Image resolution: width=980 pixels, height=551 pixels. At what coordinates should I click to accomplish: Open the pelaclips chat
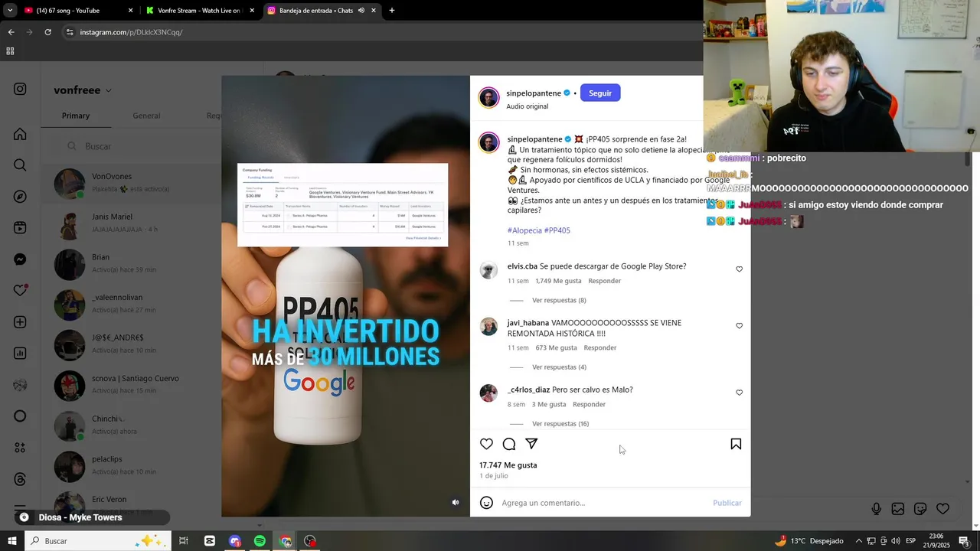click(x=132, y=466)
